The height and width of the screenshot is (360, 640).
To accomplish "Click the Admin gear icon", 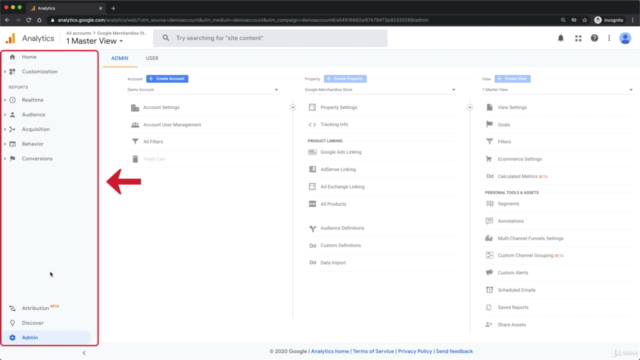I will pyautogui.click(x=12, y=338).
